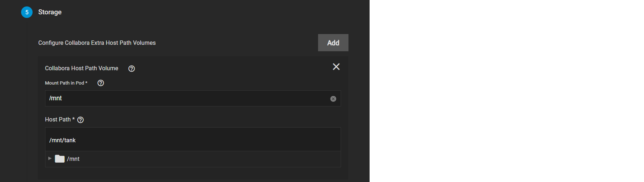644x182 pixels.
Task: Open the Host Path help tooltip
Action: [80, 120]
